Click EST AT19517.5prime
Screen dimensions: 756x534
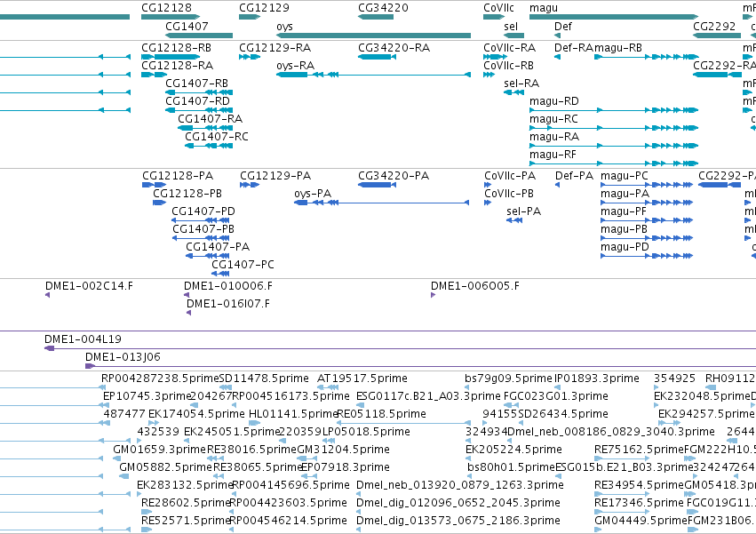[362, 379]
